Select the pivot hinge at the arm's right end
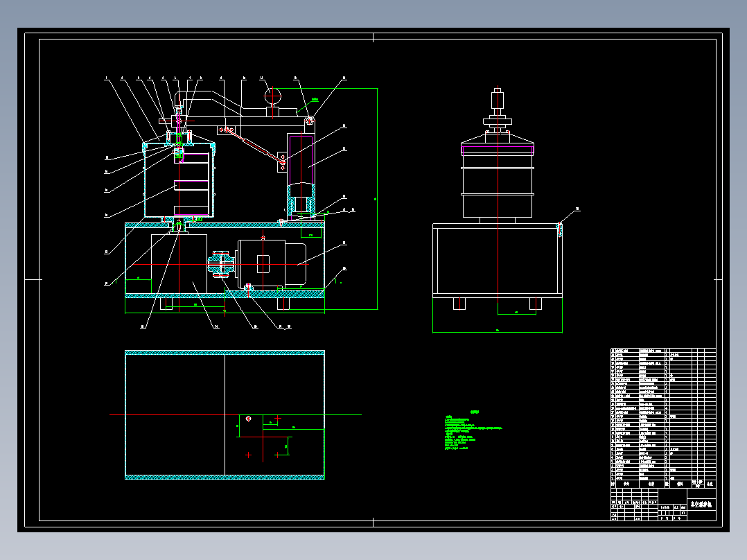The height and width of the screenshot is (560, 747). click(x=310, y=121)
